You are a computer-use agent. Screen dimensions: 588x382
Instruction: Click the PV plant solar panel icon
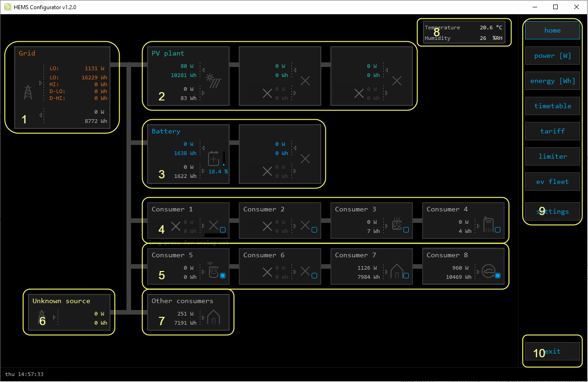pos(214,81)
